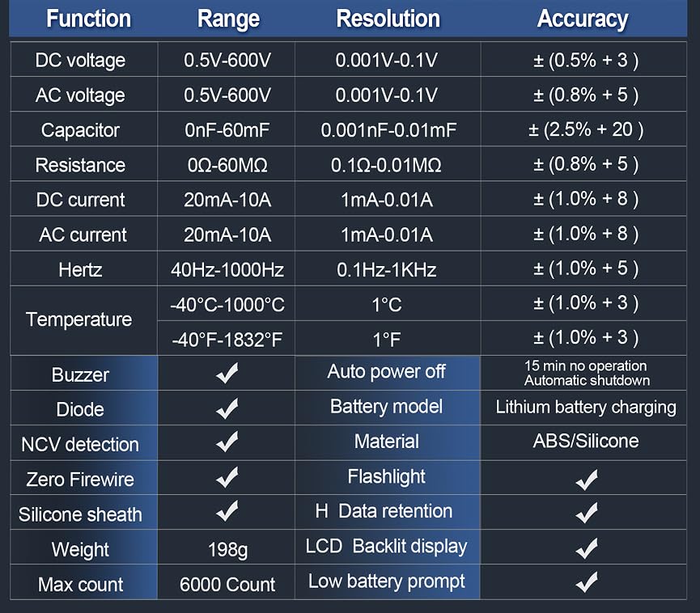Select the DC voltage row label
Screen dimensions: 700x613
81,60
